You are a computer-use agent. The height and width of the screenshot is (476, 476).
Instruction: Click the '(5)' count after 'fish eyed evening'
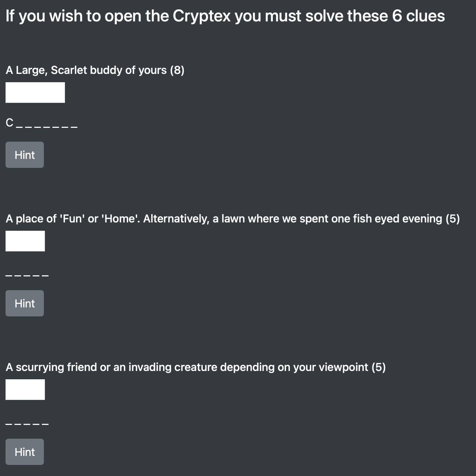pyautogui.click(x=453, y=219)
